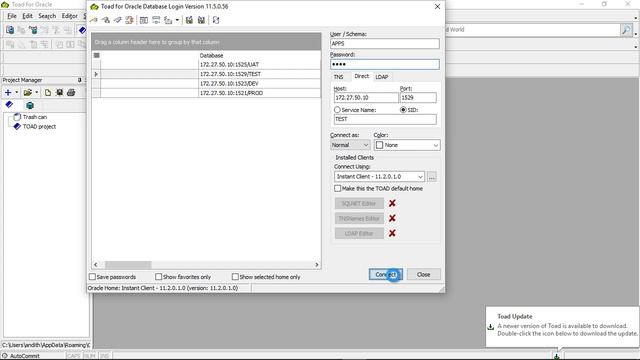Click the blue plus icon in Project Manager
Screen dimensions: 640x360
pyautogui.click(x=8, y=93)
